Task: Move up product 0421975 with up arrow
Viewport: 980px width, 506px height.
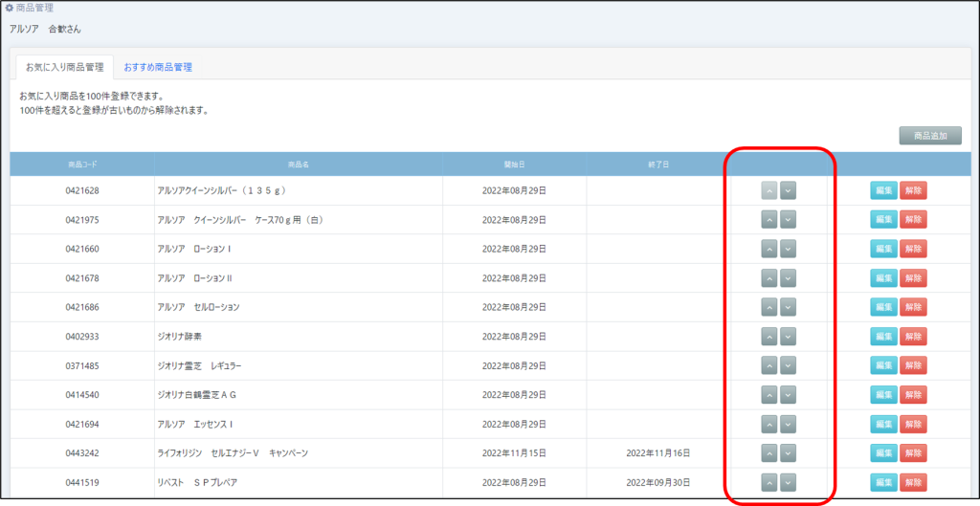Action: click(768, 220)
